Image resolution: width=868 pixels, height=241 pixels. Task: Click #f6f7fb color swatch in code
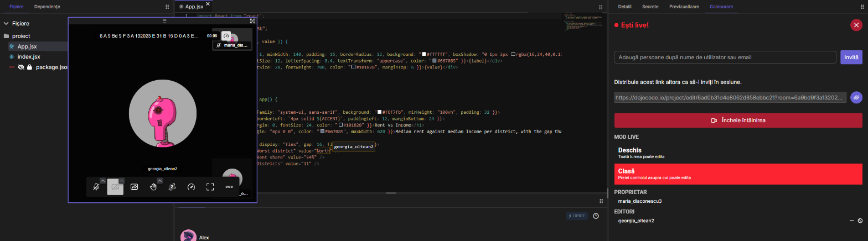(380, 112)
